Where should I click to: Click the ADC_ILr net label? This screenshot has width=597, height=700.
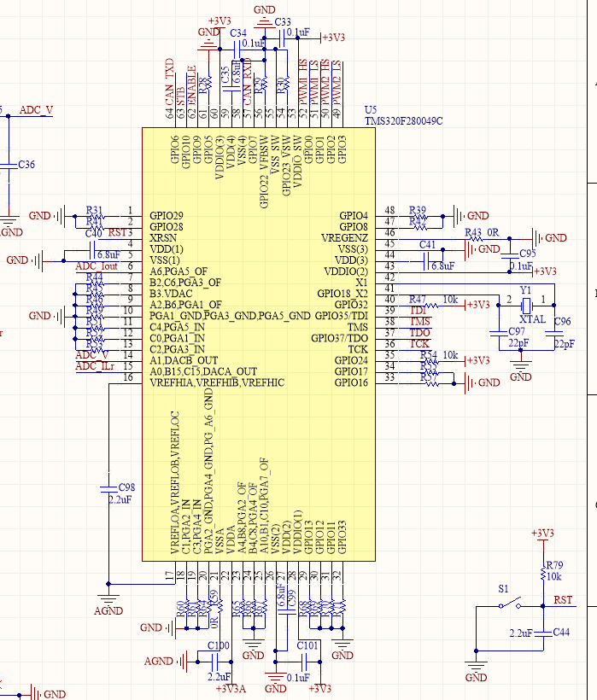tap(95, 366)
